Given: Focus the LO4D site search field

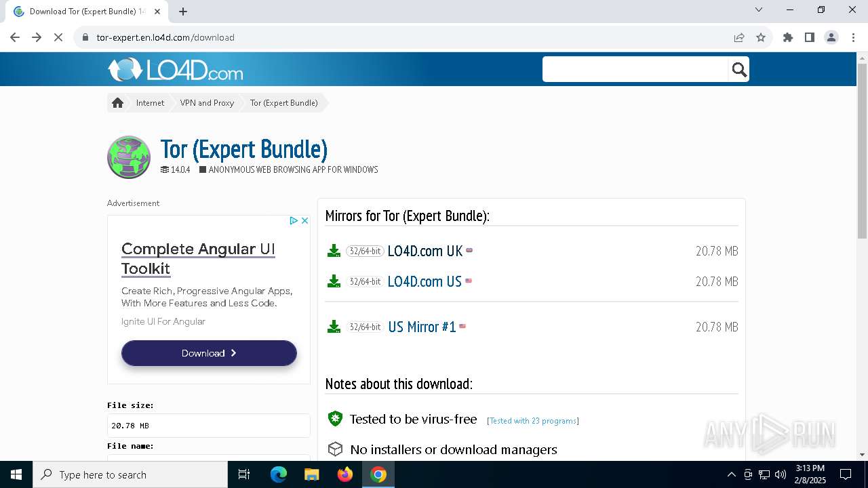Looking at the screenshot, I should 635,69.
